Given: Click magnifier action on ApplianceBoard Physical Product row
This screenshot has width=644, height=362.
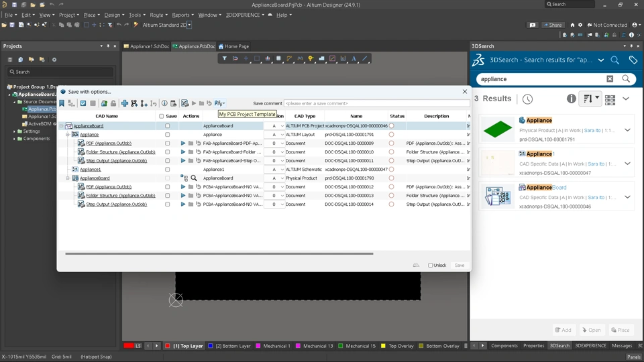Looking at the screenshot, I should point(193,178).
